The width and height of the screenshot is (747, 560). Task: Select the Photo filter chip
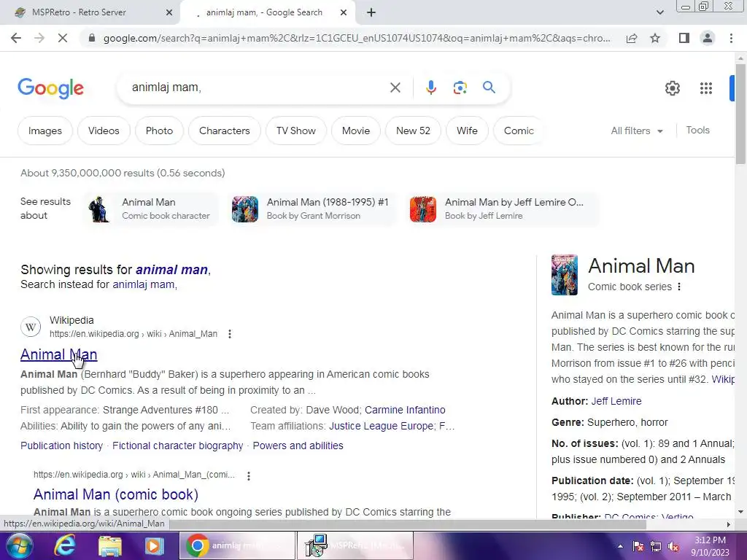pos(159,131)
